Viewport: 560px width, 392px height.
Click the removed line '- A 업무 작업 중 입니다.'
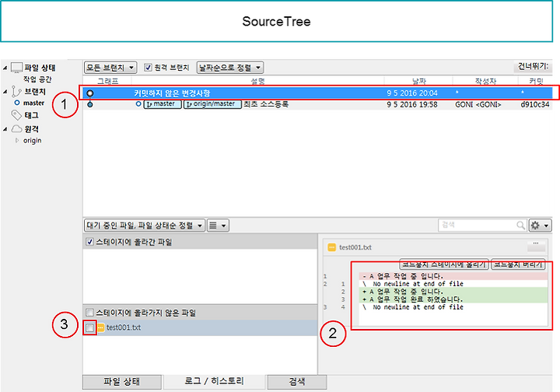pos(453,276)
